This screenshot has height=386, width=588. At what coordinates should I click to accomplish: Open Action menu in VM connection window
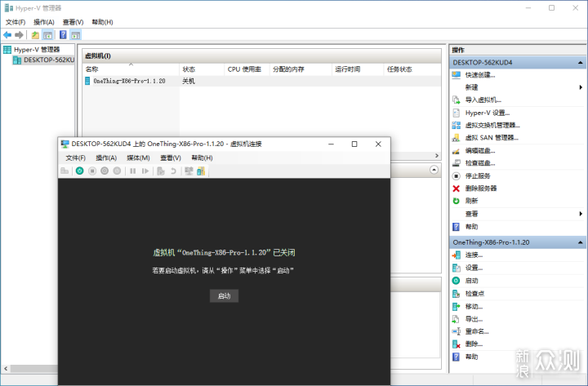[106, 158]
